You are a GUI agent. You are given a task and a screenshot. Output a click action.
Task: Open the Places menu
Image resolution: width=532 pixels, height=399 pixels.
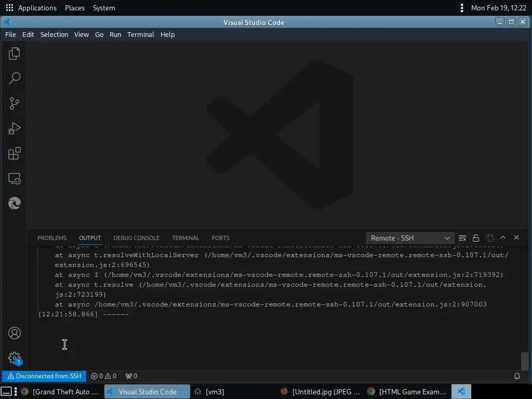coord(75,8)
